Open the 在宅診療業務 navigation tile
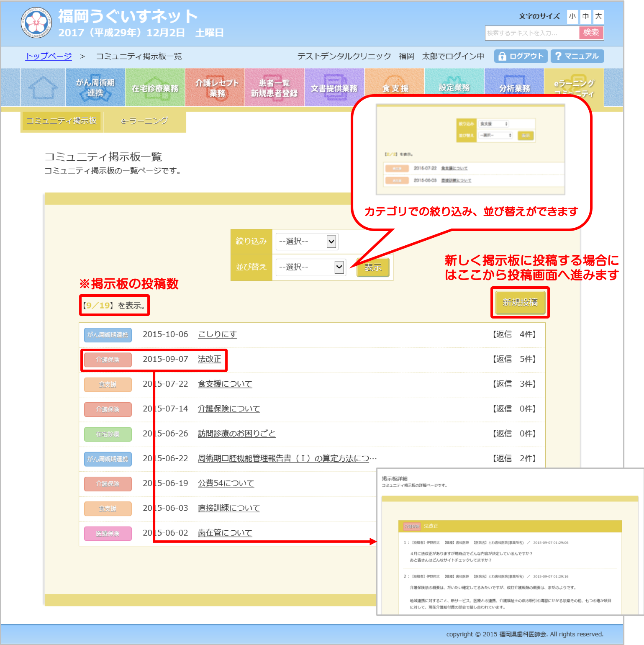644x645 pixels. [x=155, y=87]
